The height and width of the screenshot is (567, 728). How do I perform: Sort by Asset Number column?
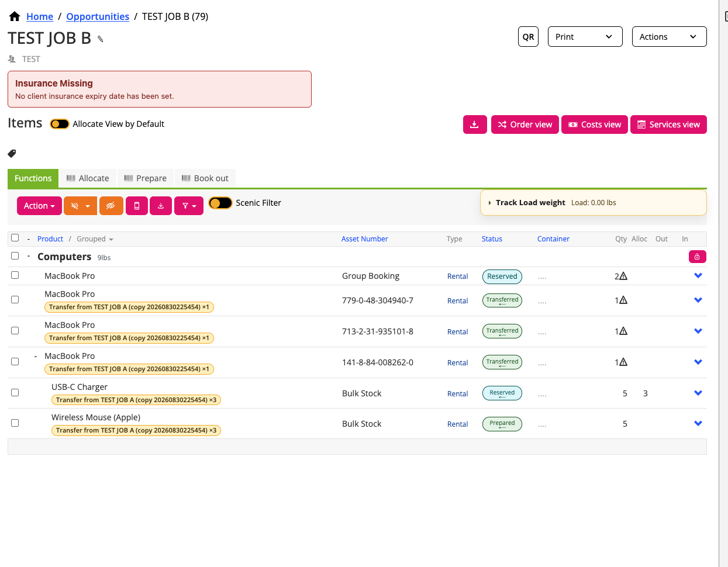(x=364, y=239)
